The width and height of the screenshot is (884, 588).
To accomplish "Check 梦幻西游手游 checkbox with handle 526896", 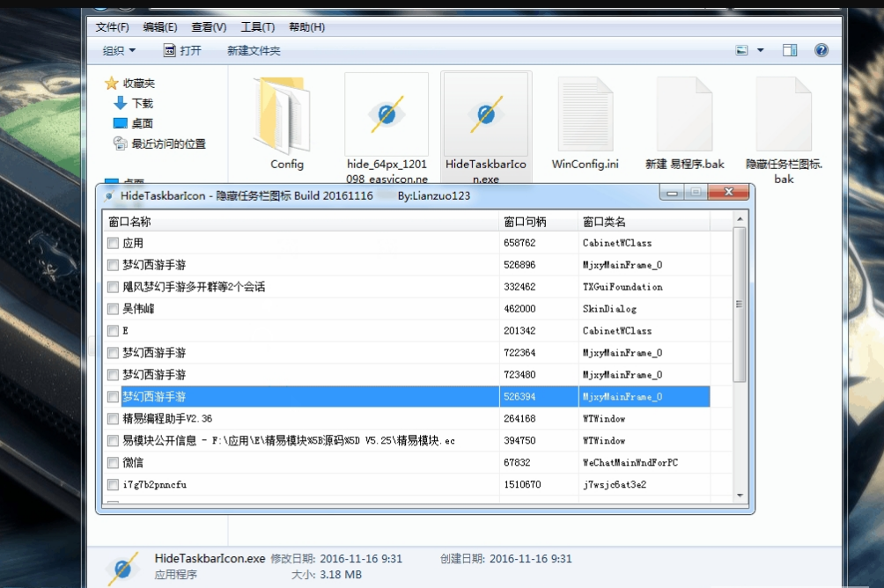I will pos(113,265).
